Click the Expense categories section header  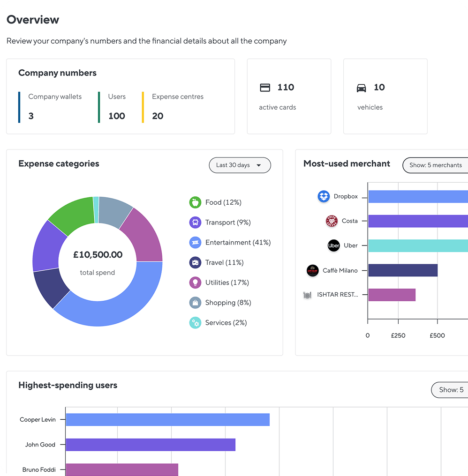tap(59, 164)
